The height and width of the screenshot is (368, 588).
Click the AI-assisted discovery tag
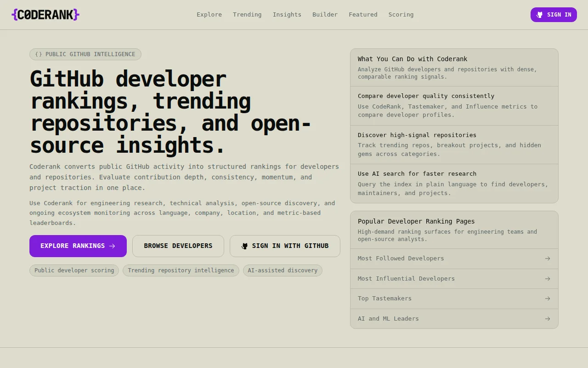click(x=283, y=270)
